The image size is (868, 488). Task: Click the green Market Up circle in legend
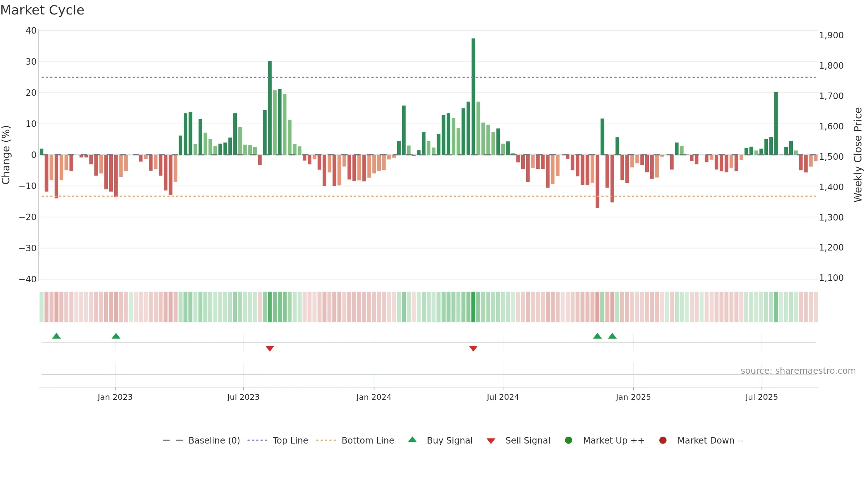[569, 440]
